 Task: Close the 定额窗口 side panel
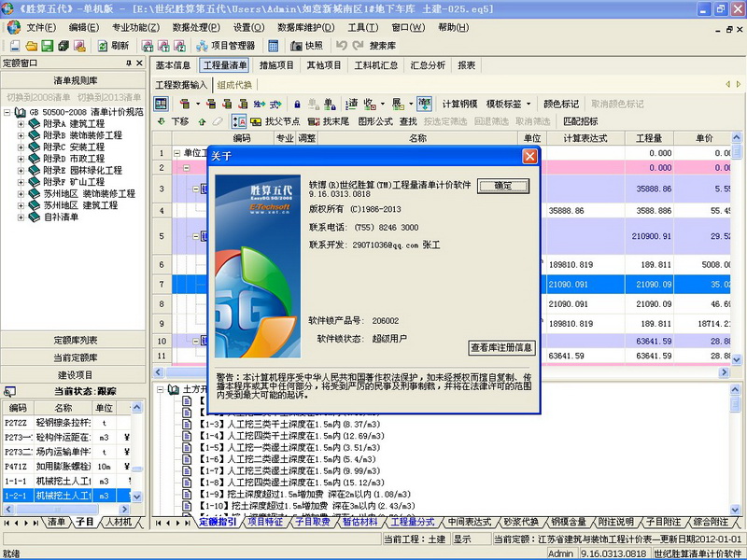click(139, 63)
